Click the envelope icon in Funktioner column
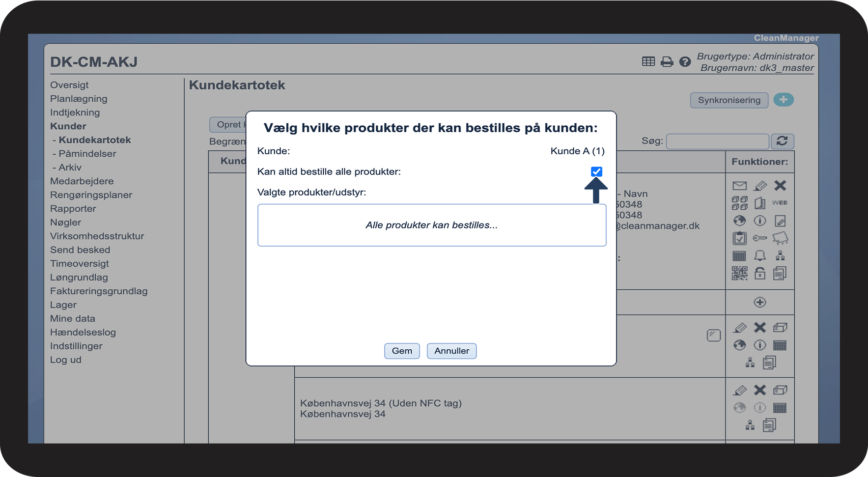The height and width of the screenshot is (477, 868). click(739, 186)
